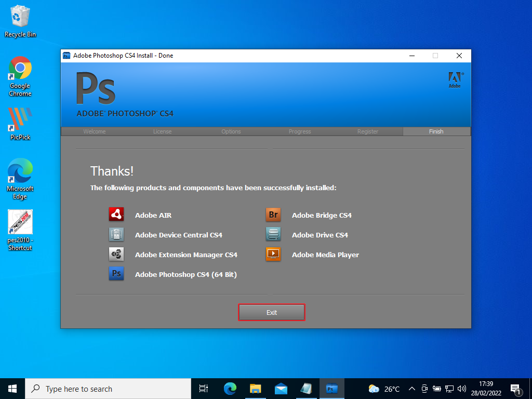Screen dimensions: 532x399
Task: Click the Adobe Media Player icon
Action: [273, 254]
